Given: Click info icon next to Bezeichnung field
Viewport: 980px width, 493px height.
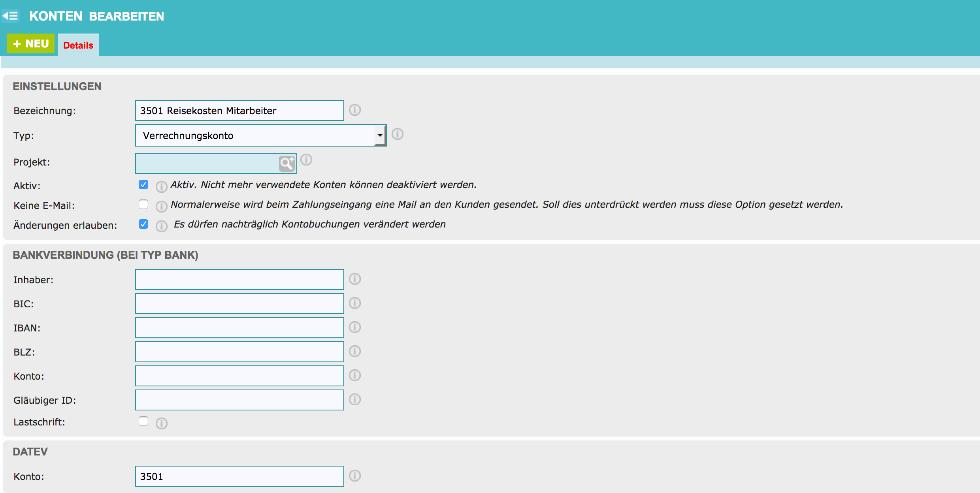Looking at the screenshot, I should click(x=355, y=110).
